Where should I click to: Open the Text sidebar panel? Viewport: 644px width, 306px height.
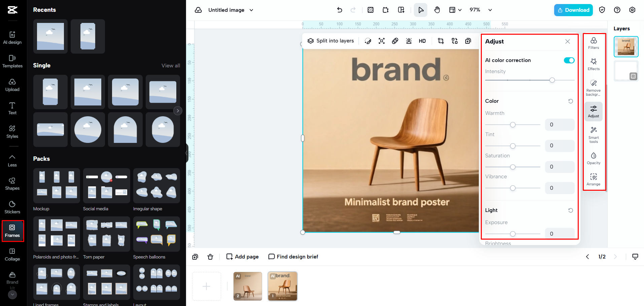(x=12, y=109)
